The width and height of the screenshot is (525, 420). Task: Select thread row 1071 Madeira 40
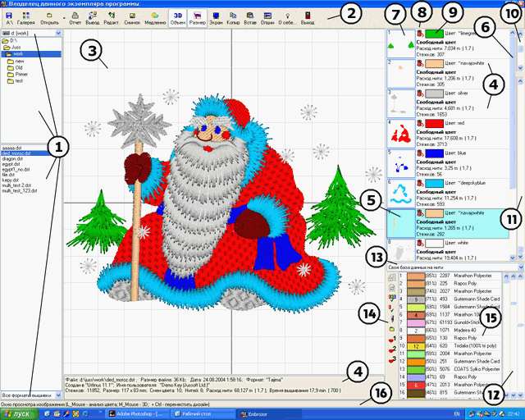click(x=450, y=331)
